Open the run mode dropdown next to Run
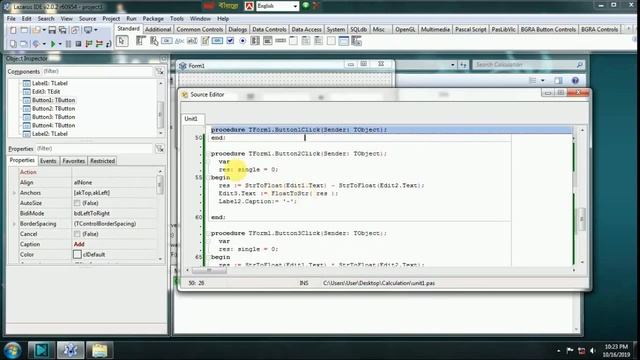The height and width of the screenshot is (360, 640). point(60,44)
